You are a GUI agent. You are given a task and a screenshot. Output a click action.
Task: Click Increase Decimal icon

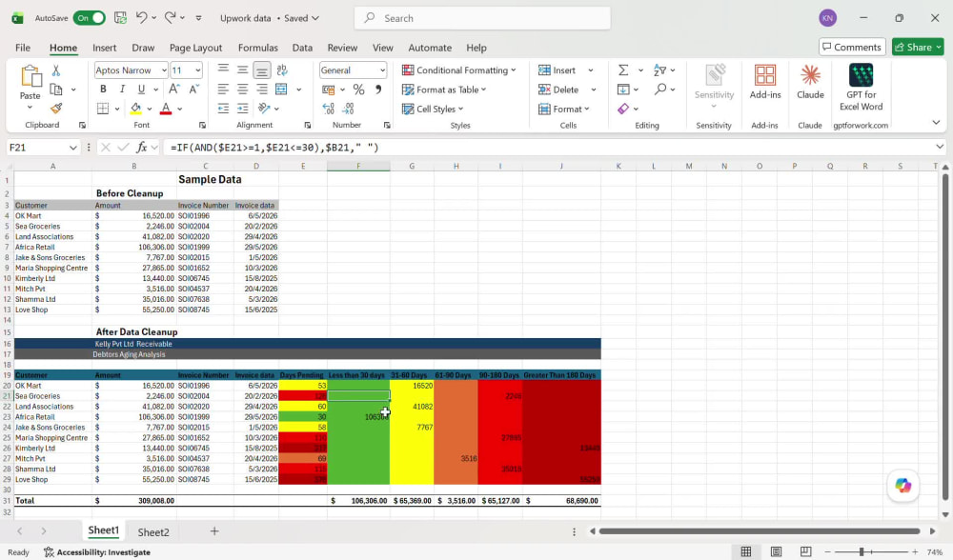(x=328, y=109)
